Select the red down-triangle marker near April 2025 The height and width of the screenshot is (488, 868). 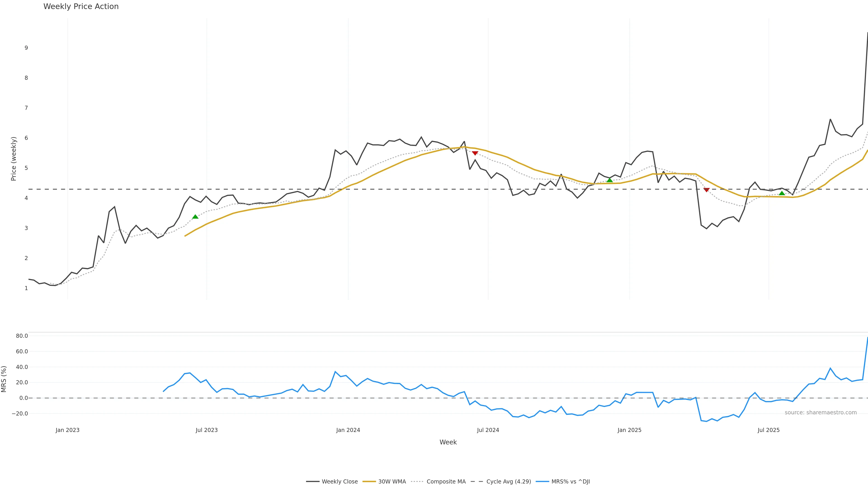[707, 190]
